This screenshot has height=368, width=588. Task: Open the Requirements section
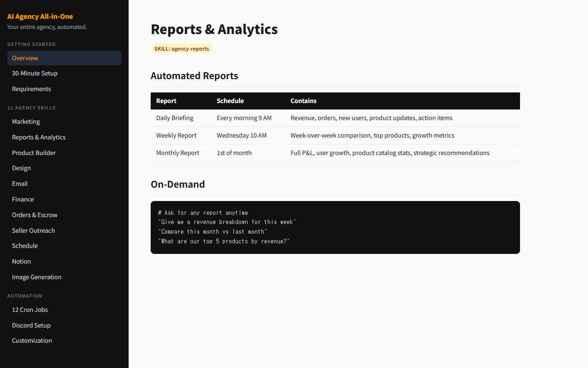[x=31, y=89]
